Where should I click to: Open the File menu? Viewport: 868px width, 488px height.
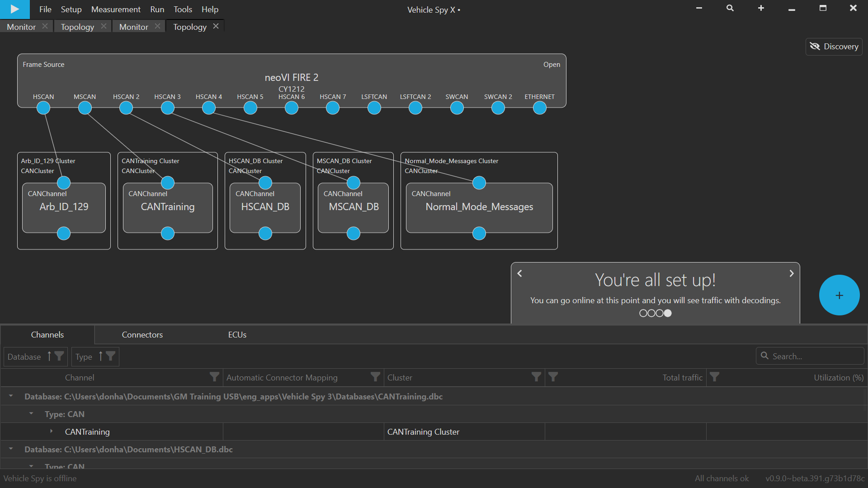[45, 9]
